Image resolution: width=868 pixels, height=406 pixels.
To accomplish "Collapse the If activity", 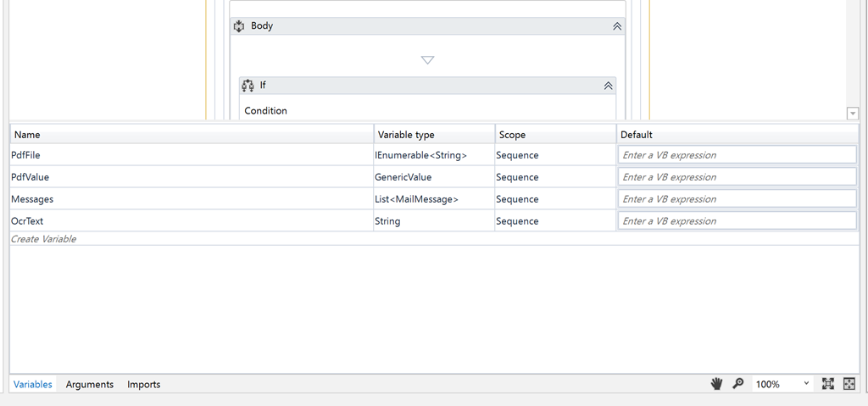I will [x=608, y=86].
